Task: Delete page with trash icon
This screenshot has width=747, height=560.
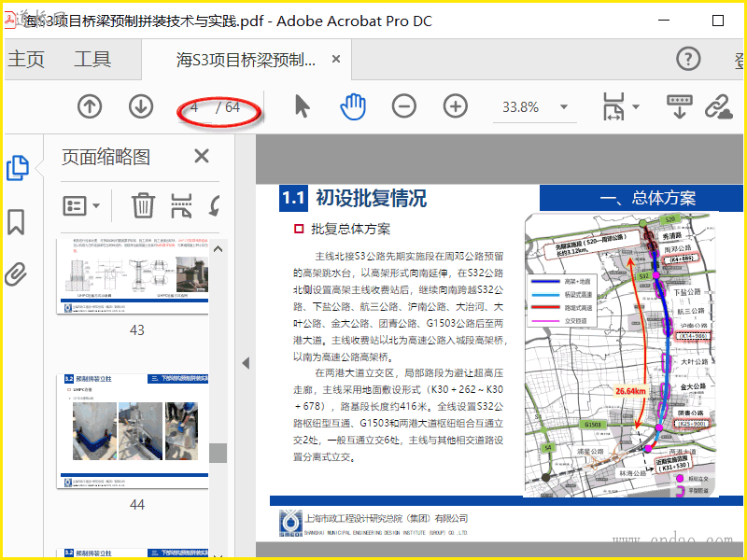Action: [143, 205]
